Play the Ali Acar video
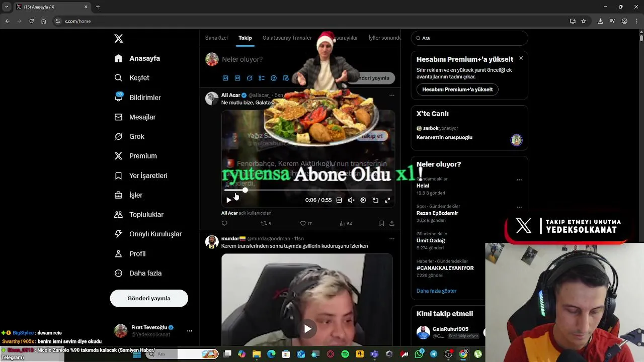The height and width of the screenshot is (362, 644). [x=229, y=200]
